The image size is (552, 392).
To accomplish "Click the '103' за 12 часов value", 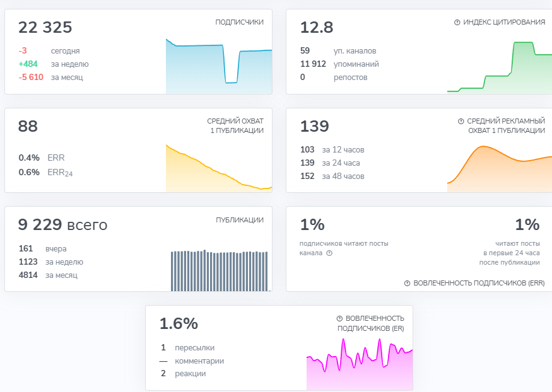I will 307,150.
